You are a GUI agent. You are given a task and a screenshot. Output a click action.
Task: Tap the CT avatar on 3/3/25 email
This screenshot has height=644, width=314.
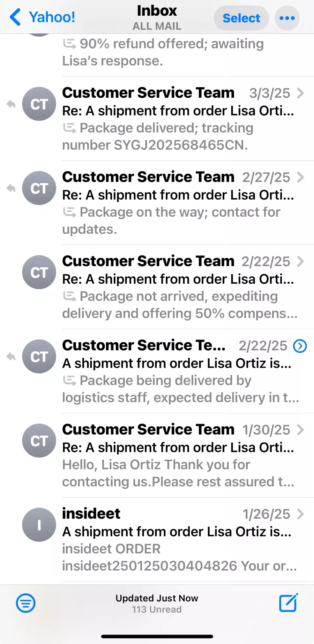[39, 104]
